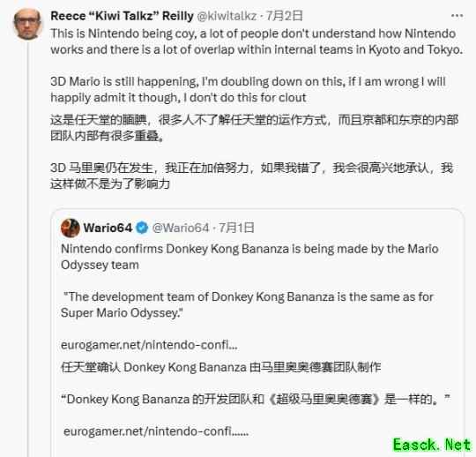The height and width of the screenshot is (457, 476).
Task: Open the eurogamer.net link in translated text
Action: (x=156, y=431)
